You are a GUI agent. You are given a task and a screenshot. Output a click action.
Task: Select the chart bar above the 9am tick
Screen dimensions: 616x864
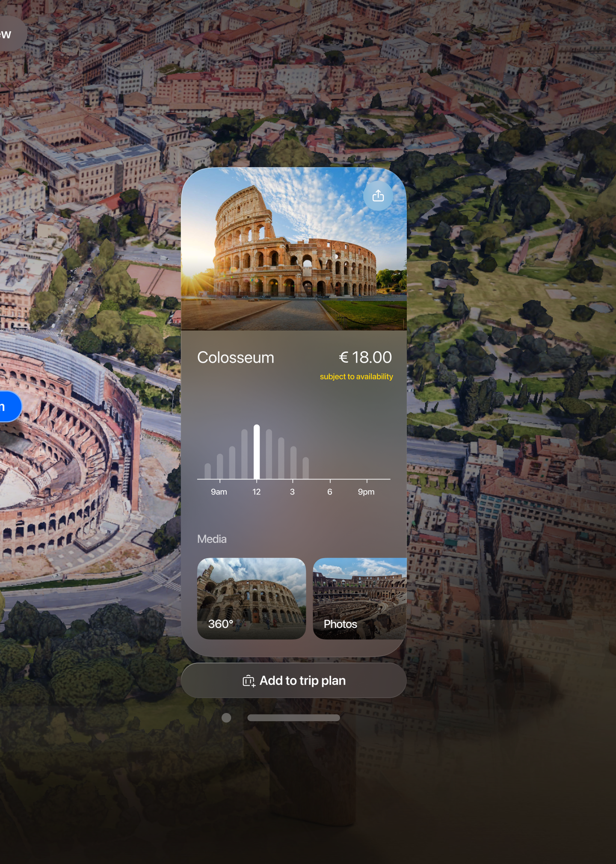pos(220,466)
